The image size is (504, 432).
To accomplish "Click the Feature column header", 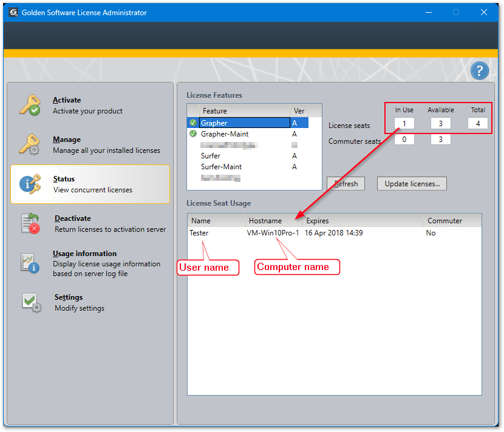I will pyautogui.click(x=245, y=111).
